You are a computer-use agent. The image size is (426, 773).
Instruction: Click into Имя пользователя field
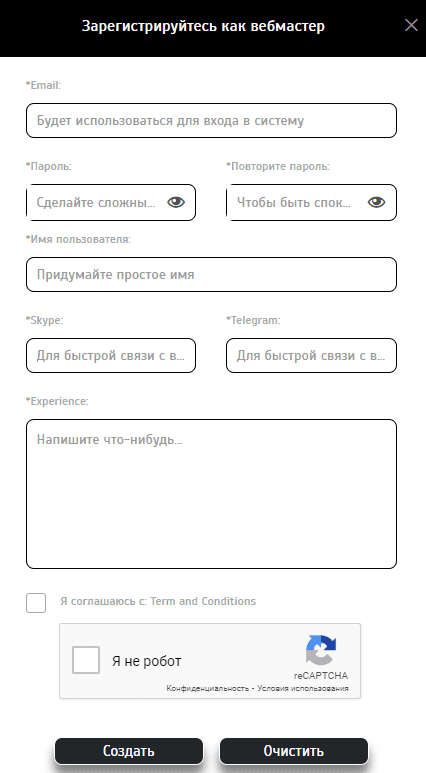[212, 274]
